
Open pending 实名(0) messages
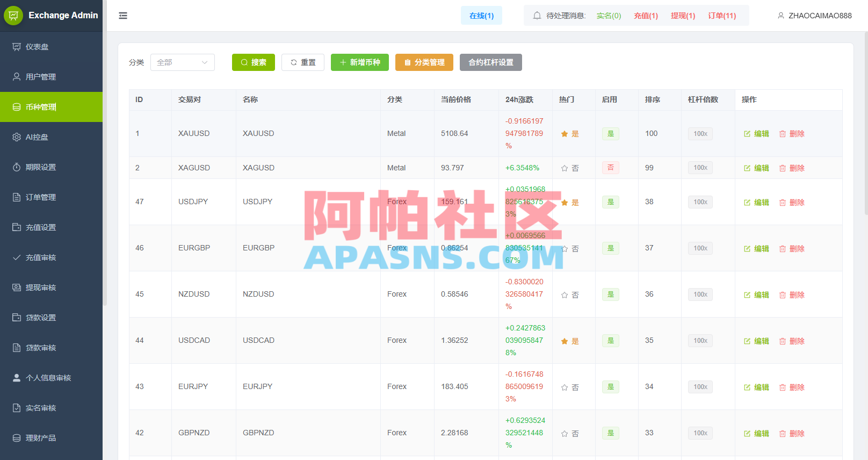609,16
